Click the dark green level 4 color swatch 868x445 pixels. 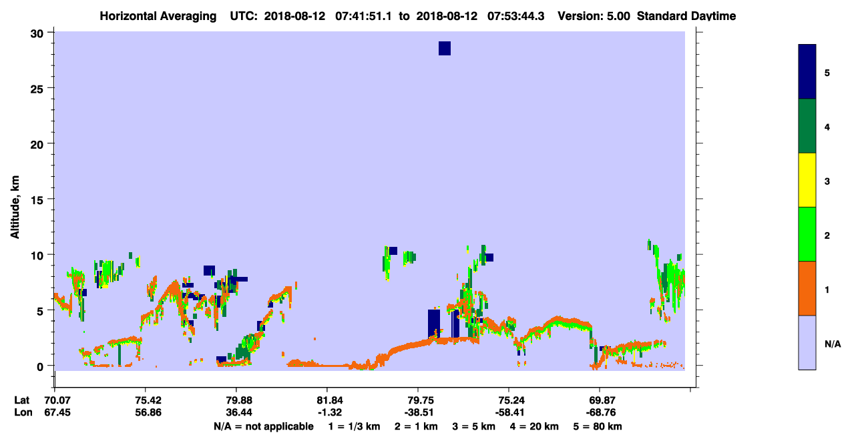[807, 126]
